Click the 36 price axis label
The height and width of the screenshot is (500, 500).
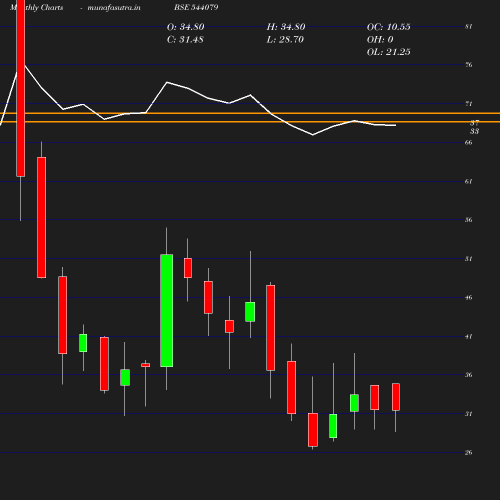469,375
